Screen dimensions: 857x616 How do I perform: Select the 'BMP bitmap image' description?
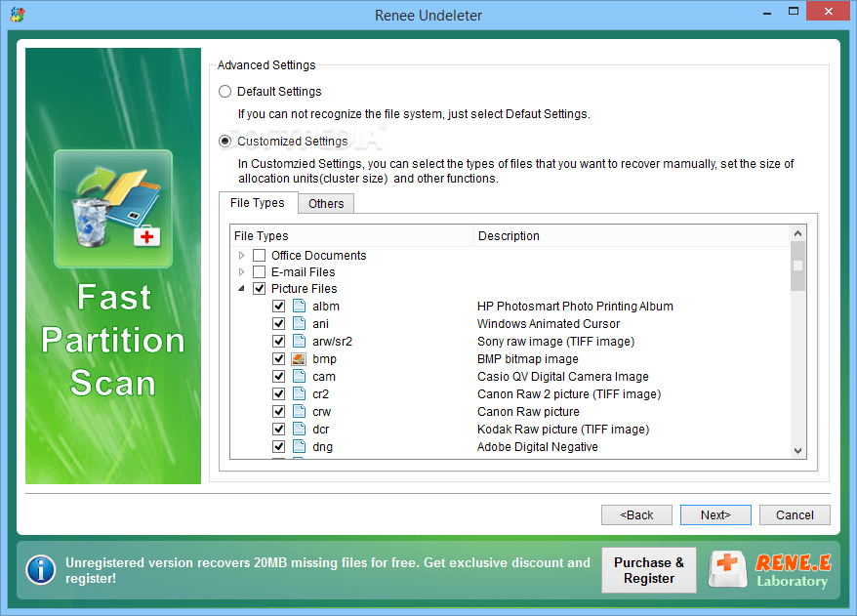click(527, 359)
